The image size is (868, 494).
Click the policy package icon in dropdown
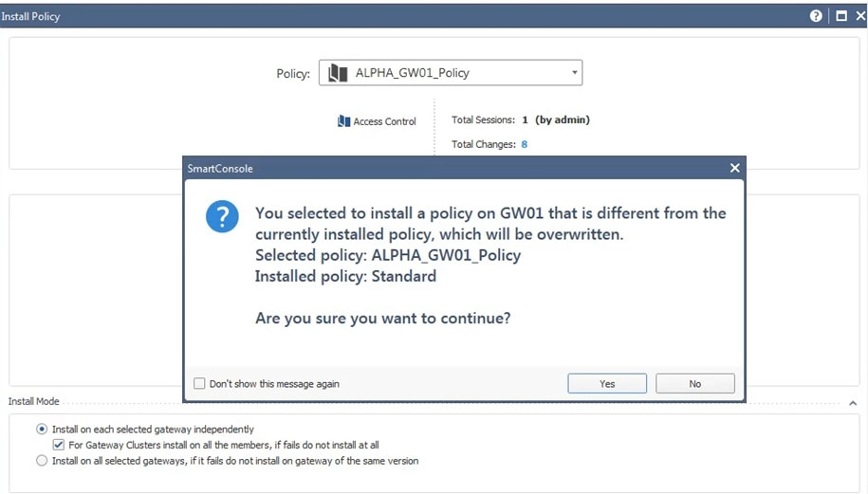338,73
